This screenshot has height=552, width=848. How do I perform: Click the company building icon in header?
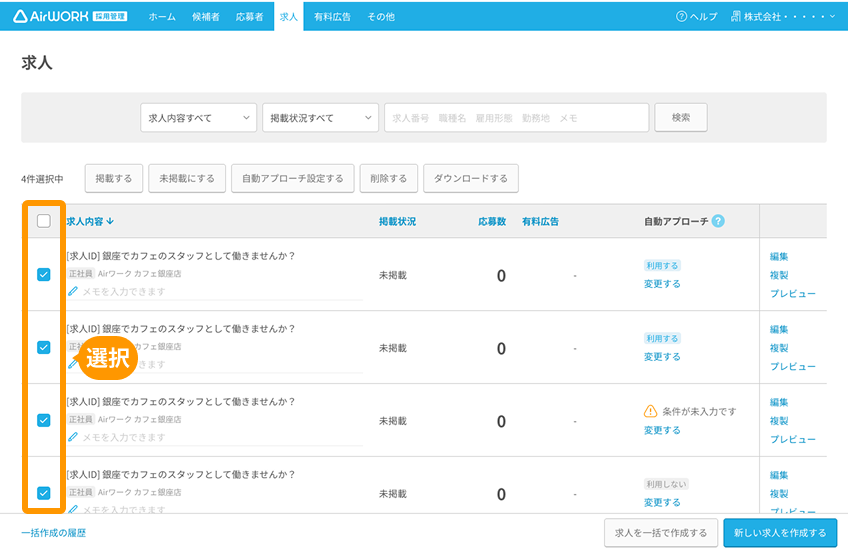736,16
